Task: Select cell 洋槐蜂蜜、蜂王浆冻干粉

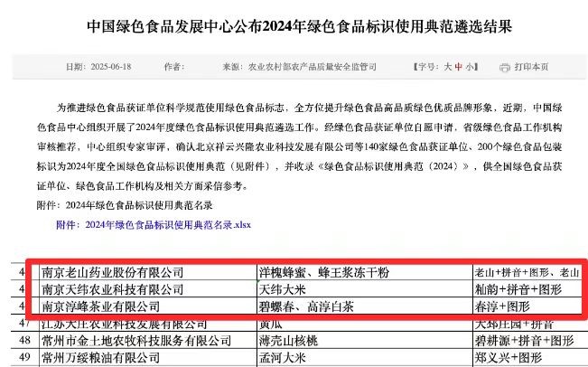Action: (x=365, y=272)
